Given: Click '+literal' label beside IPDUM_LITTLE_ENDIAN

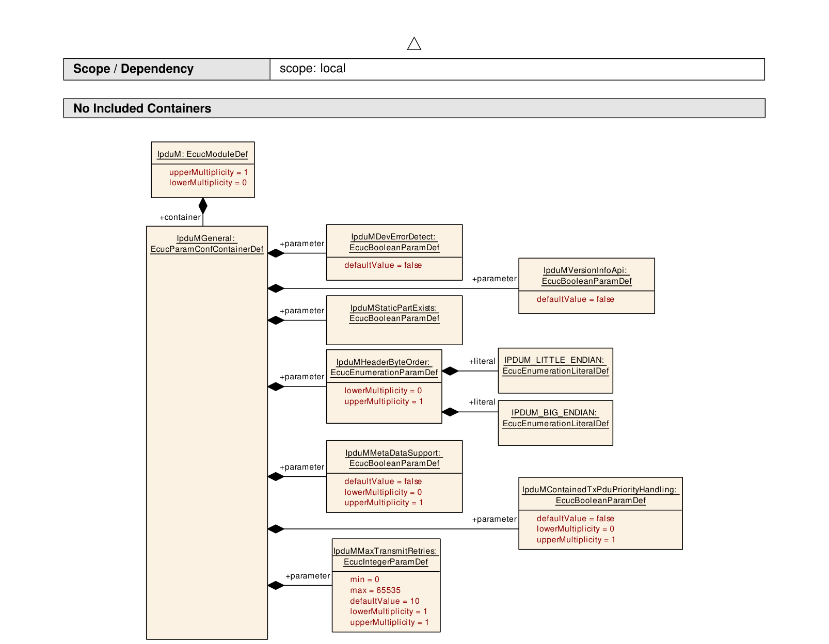Looking at the screenshot, I should [482, 361].
